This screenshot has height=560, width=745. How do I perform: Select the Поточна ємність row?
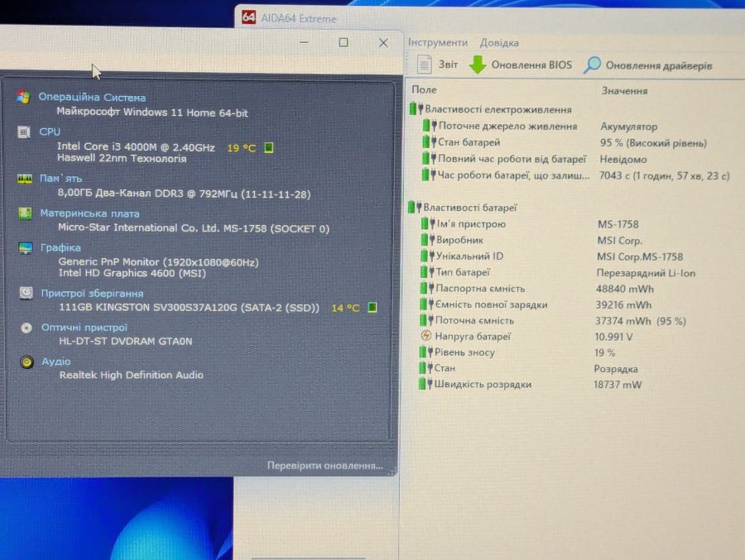(x=553, y=321)
